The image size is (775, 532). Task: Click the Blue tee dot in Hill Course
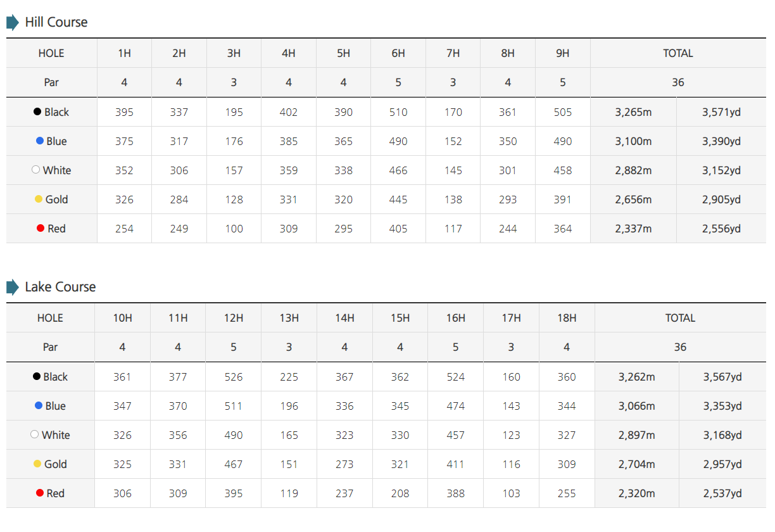pyautogui.click(x=40, y=141)
